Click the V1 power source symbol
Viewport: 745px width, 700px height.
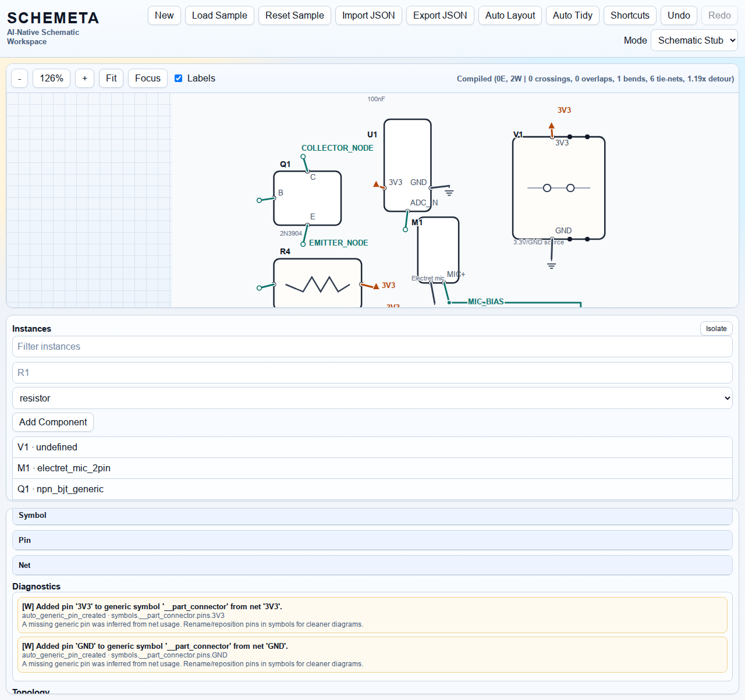click(x=558, y=187)
